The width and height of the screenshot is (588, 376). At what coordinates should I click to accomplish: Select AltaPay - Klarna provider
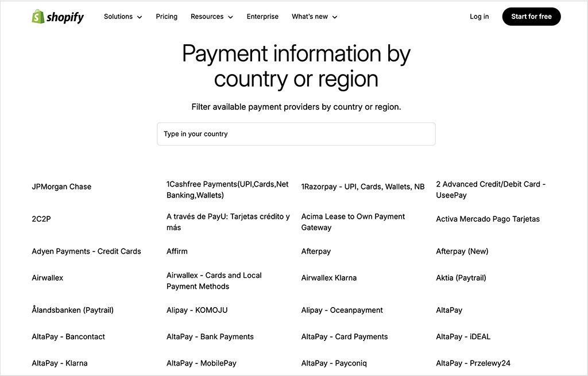60,363
